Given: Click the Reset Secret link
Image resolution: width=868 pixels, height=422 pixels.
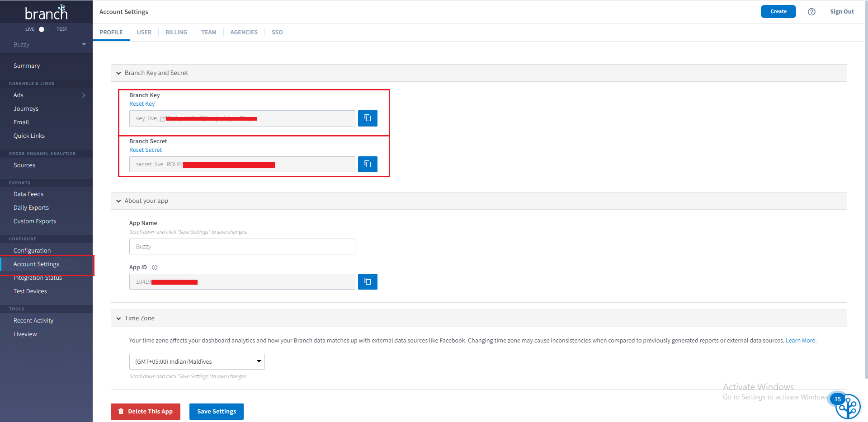Looking at the screenshot, I should [x=145, y=150].
